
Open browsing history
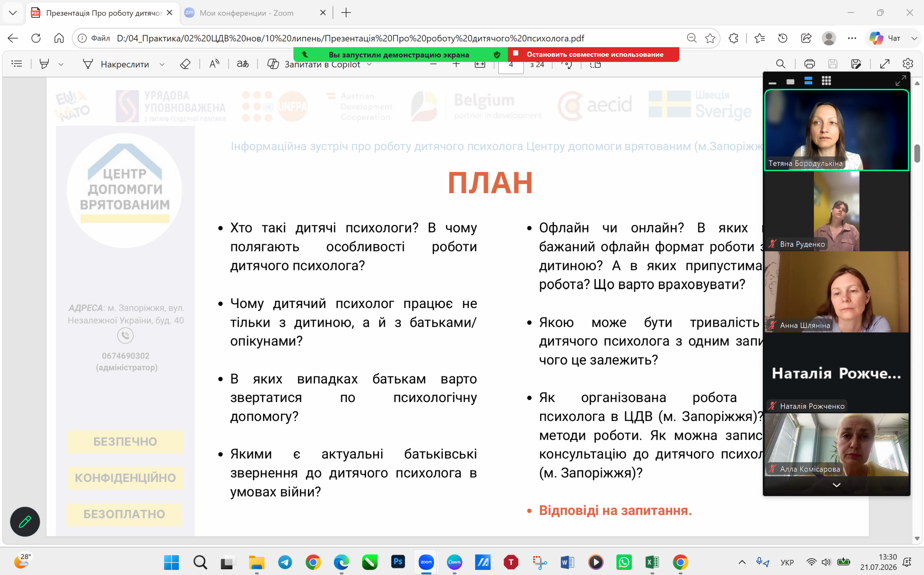point(783,38)
